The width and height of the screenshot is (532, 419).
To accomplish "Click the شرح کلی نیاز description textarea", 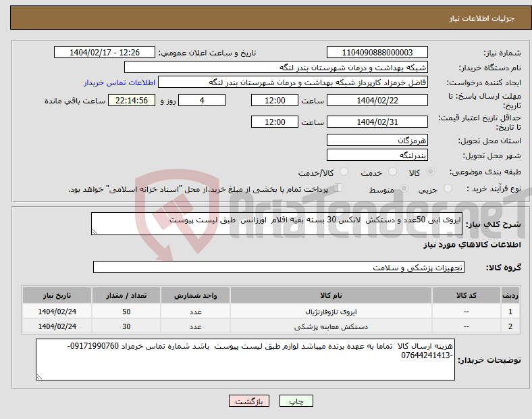I will pos(277,224).
